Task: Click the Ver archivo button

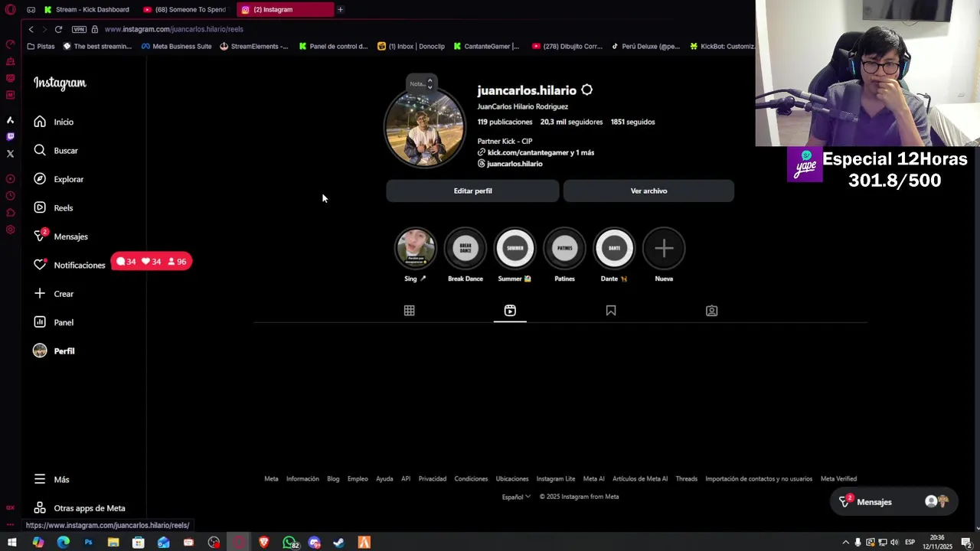Action: point(648,191)
